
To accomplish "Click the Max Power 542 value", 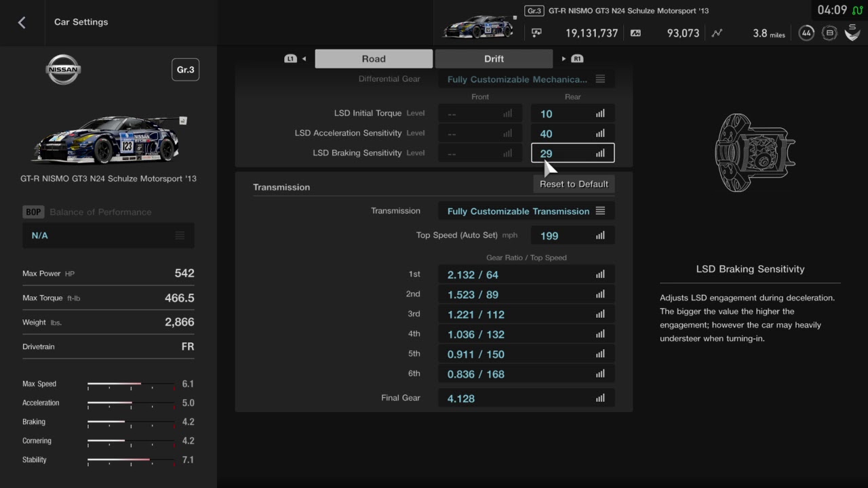I will coord(184,273).
